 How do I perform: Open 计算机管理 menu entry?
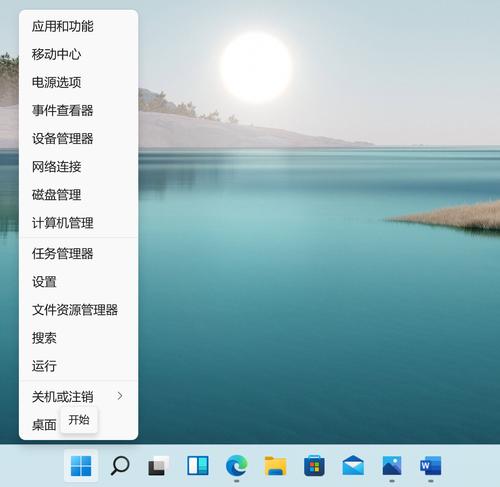click(x=79, y=223)
